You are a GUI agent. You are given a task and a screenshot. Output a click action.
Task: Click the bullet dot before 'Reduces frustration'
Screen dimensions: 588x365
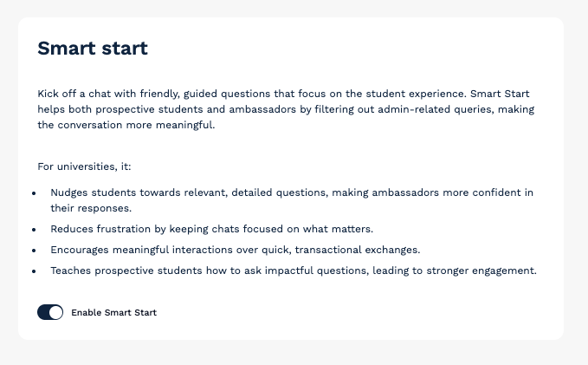(x=34, y=230)
